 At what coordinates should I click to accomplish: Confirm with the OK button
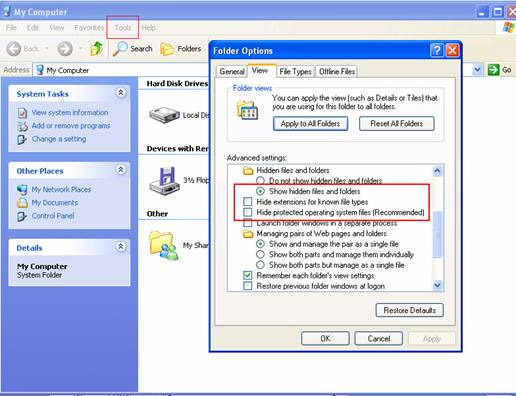325,339
